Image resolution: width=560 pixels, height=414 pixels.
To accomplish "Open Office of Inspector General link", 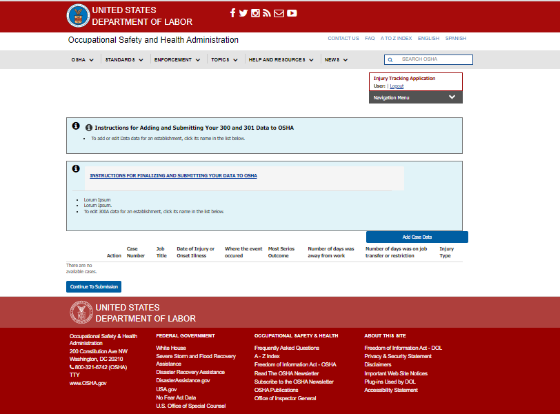I will 285,398.
